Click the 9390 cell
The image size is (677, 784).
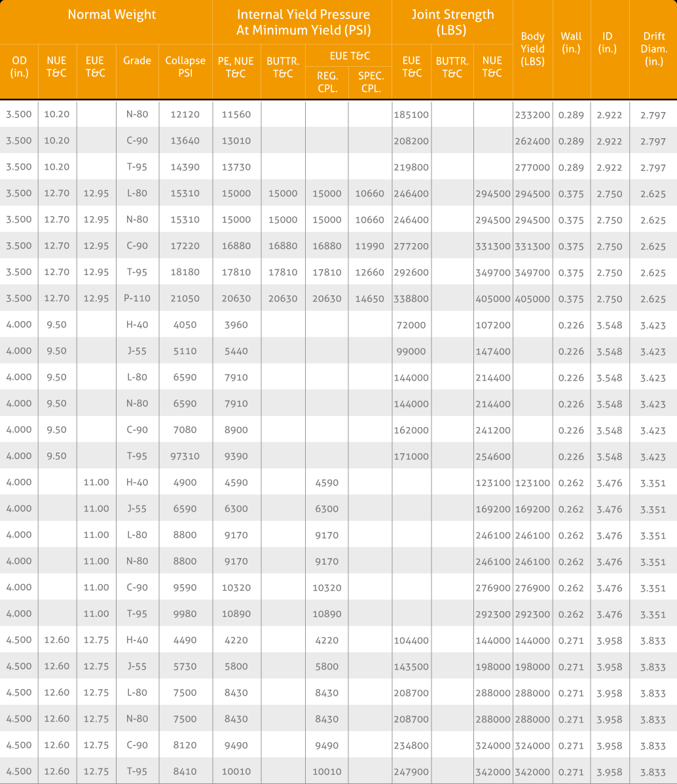(x=236, y=457)
